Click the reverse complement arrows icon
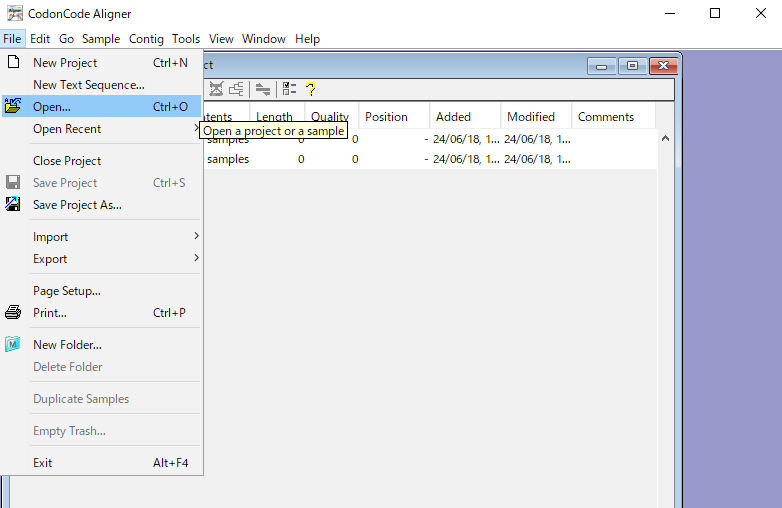The height and width of the screenshot is (508, 782). point(263,89)
